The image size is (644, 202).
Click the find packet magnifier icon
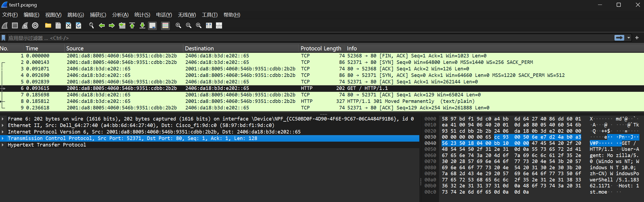click(91, 25)
